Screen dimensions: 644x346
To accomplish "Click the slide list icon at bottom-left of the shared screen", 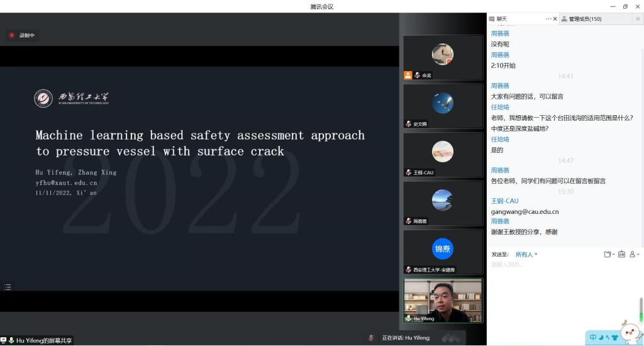I will (x=8, y=287).
